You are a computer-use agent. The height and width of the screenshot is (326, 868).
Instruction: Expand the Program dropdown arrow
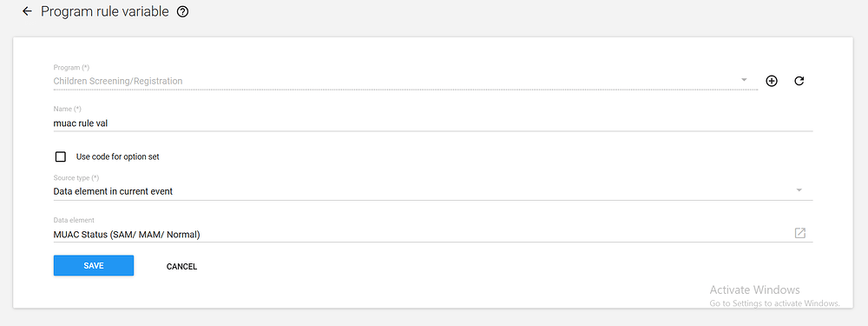pyautogui.click(x=744, y=80)
